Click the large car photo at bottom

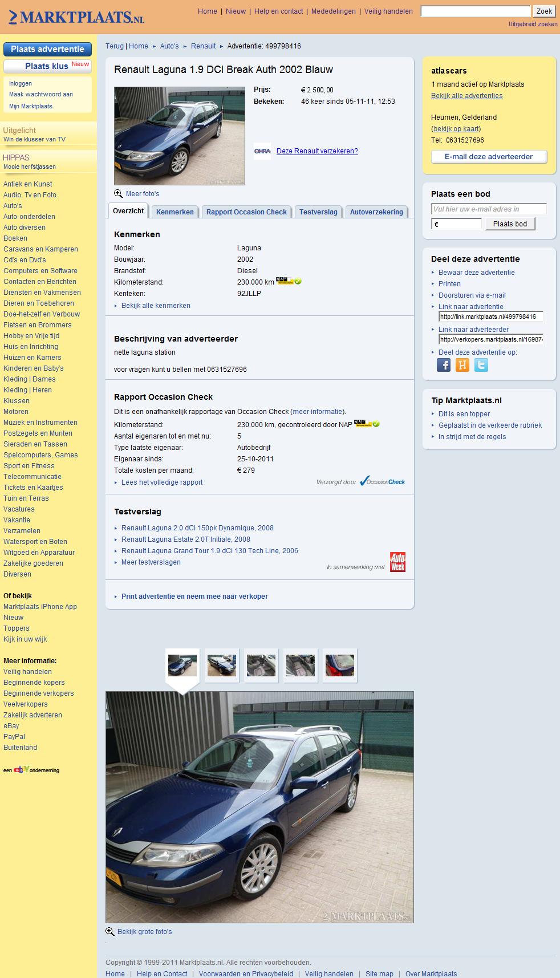(259, 807)
